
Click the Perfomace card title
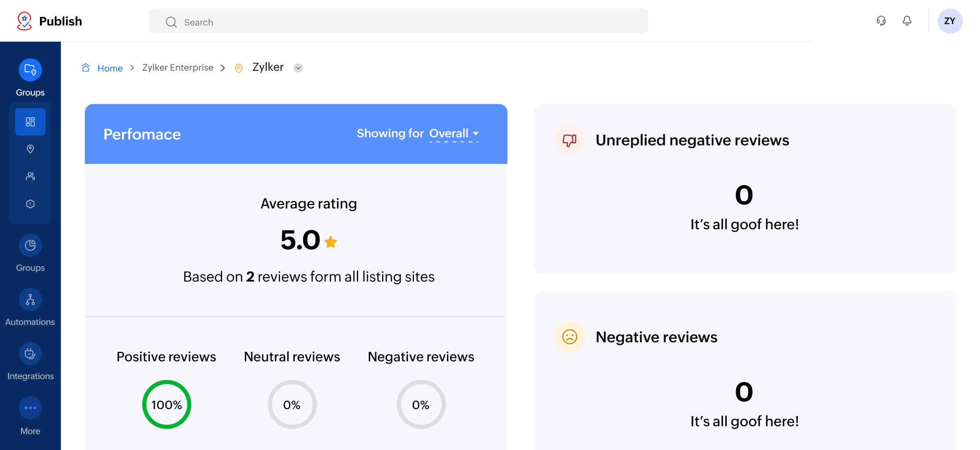[x=142, y=134]
